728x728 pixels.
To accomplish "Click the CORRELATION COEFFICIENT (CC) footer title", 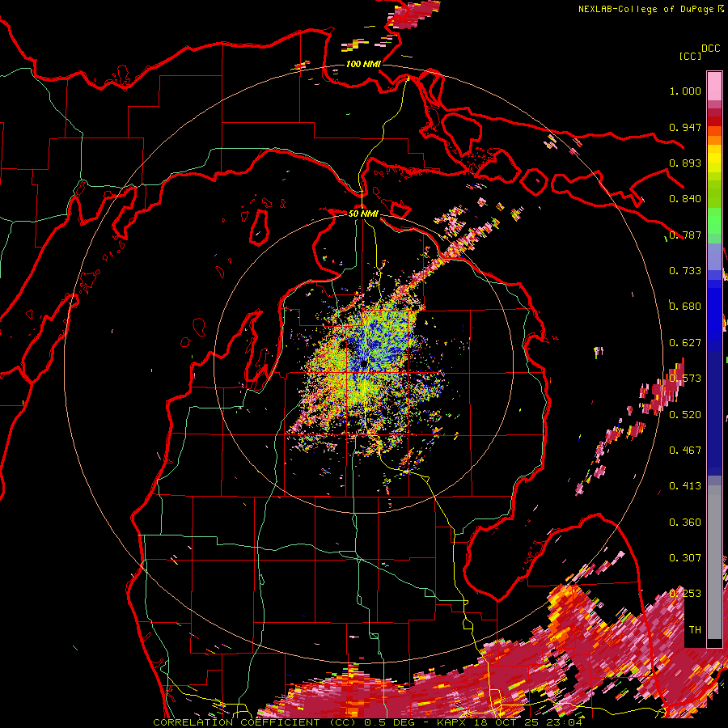I will pyautogui.click(x=256, y=722).
